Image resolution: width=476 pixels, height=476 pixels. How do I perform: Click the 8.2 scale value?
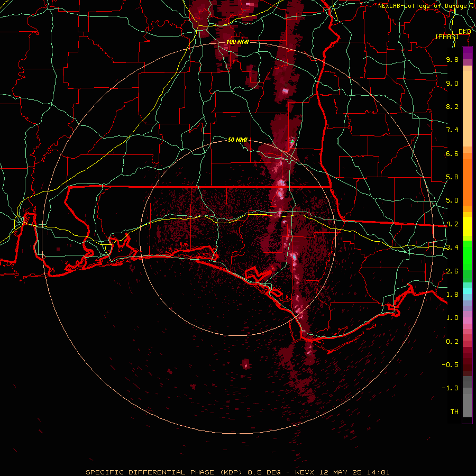[x=452, y=106]
